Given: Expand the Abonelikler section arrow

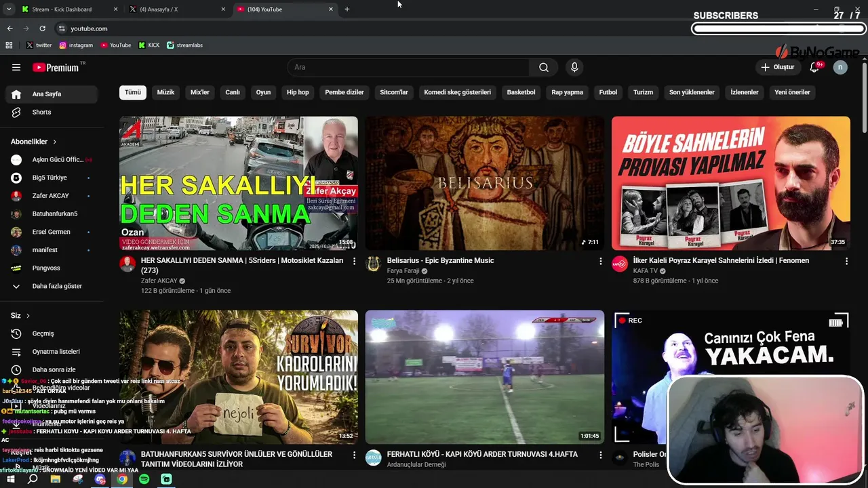Looking at the screenshot, I should (54, 142).
